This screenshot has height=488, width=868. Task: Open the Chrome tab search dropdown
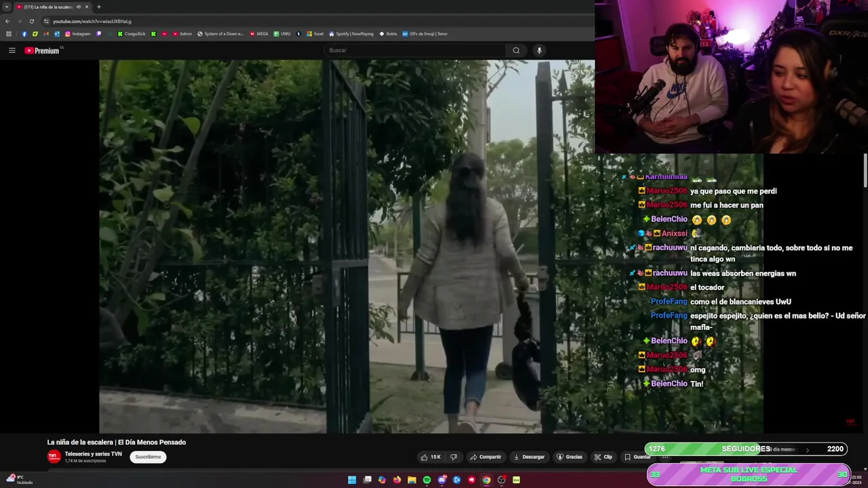pyautogui.click(x=7, y=7)
